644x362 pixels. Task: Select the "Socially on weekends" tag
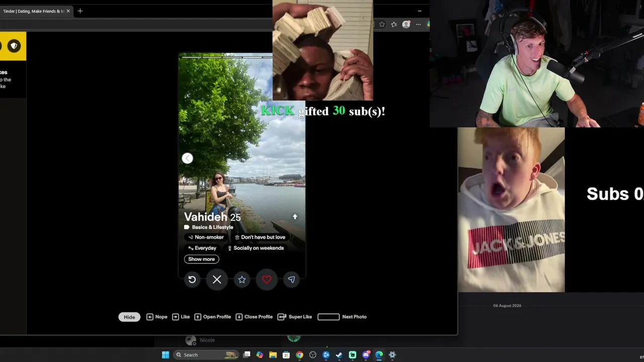(256, 248)
